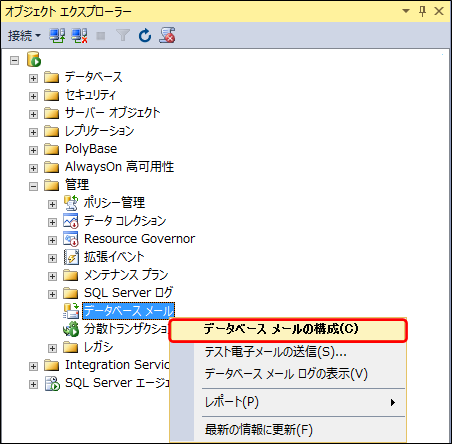Click the SQL Server ログ folder icon
Screen dimensions: 452x444
click(x=71, y=293)
